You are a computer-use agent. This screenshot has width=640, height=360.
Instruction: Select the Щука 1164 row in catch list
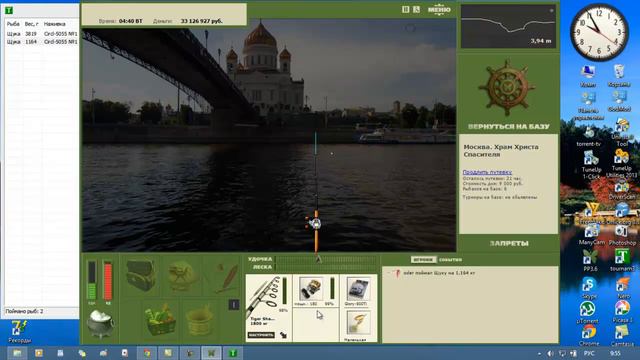[x=42, y=42]
